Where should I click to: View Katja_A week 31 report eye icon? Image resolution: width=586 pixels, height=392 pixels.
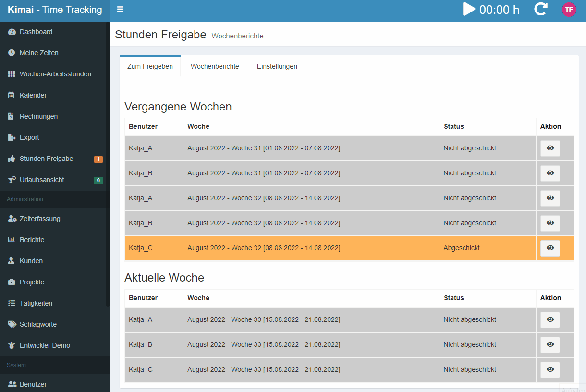point(550,148)
